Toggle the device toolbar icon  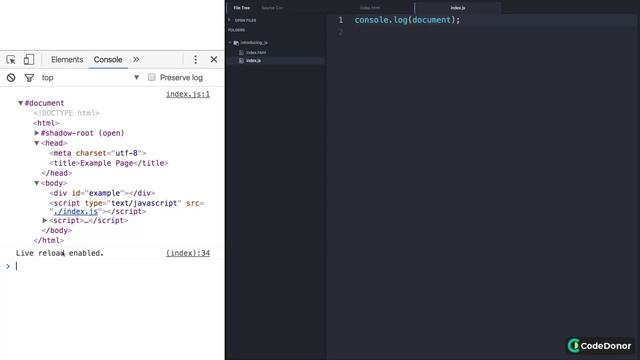[x=29, y=60]
